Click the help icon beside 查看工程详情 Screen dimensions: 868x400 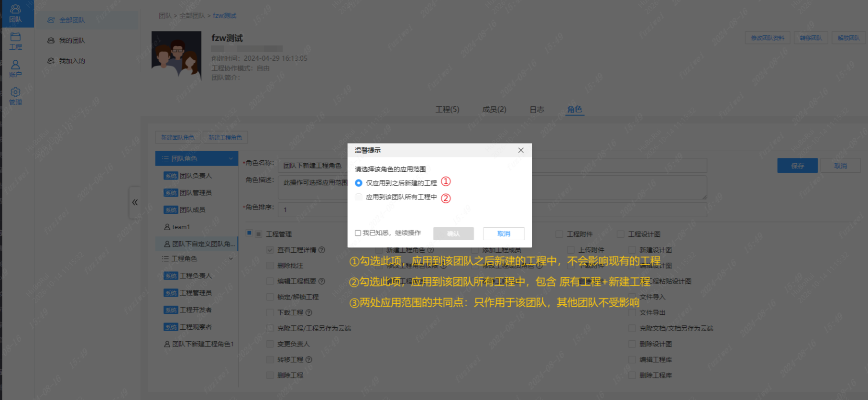pyautogui.click(x=322, y=250)
